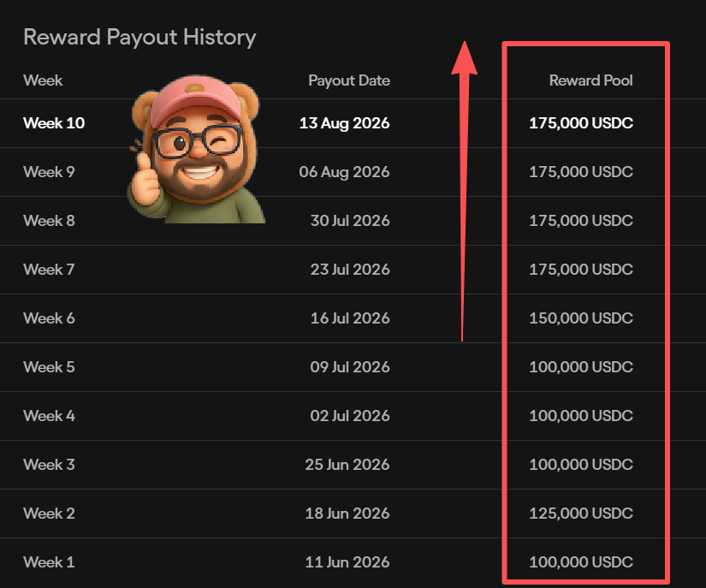The height and width of the screenshot is (588, 706).
Task: Select the Week 10 row label
Action: coord(54,123)
